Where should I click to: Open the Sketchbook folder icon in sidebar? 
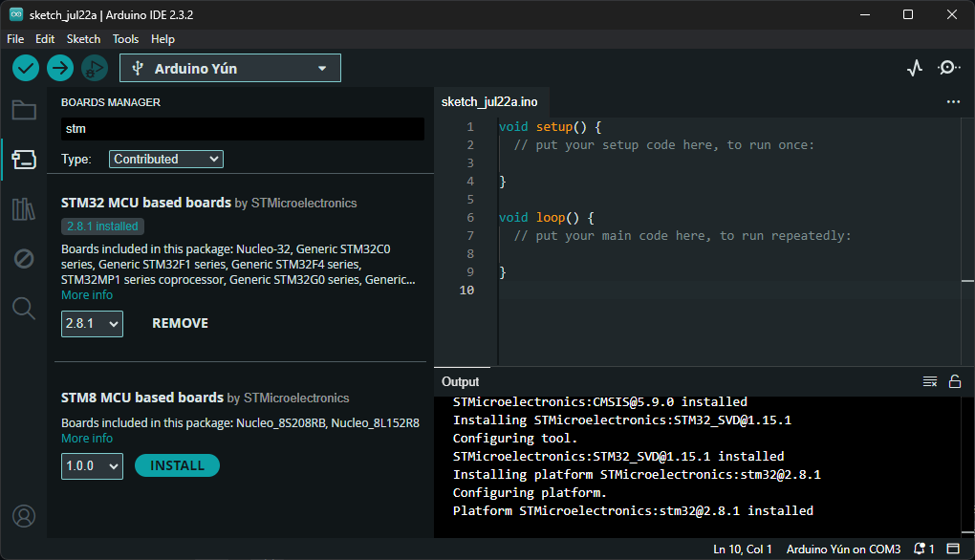tap(24, 110)
